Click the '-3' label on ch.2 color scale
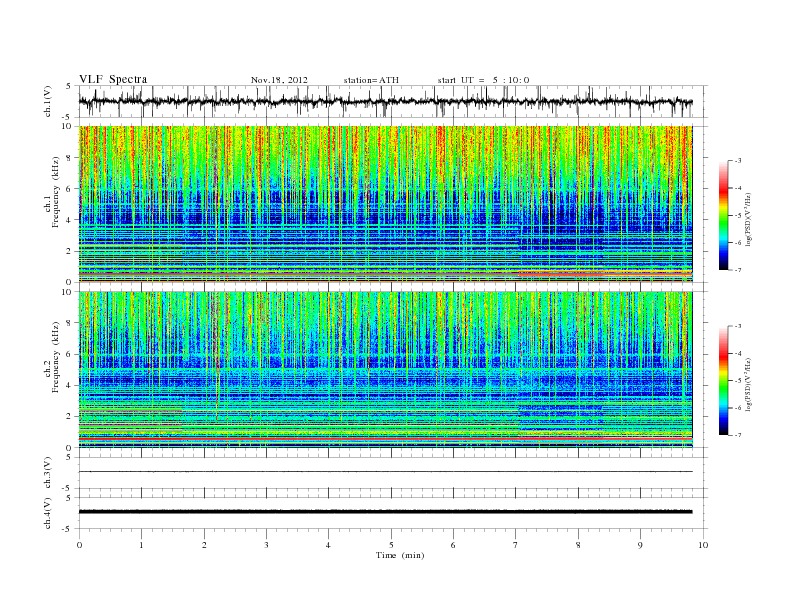The image size is (792, 612). [x=737, y=326]
